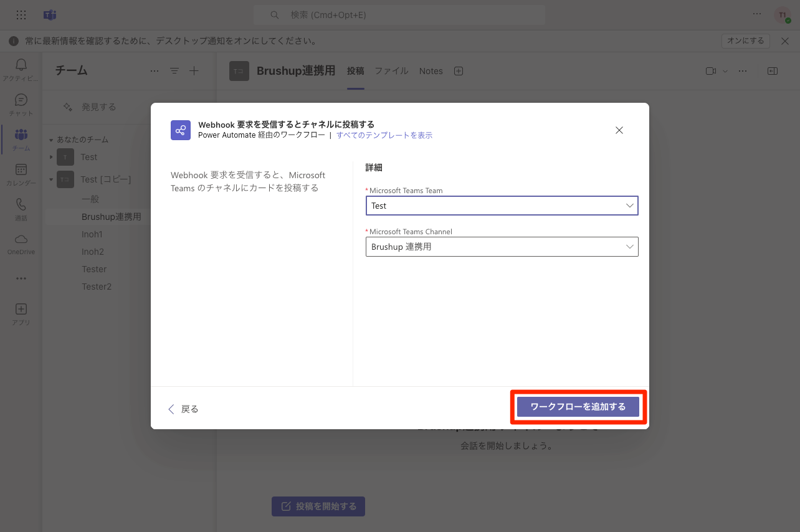Open channel more options ellipsis
The width and height of the screenshot is (800, 532).
click(743, 71)
